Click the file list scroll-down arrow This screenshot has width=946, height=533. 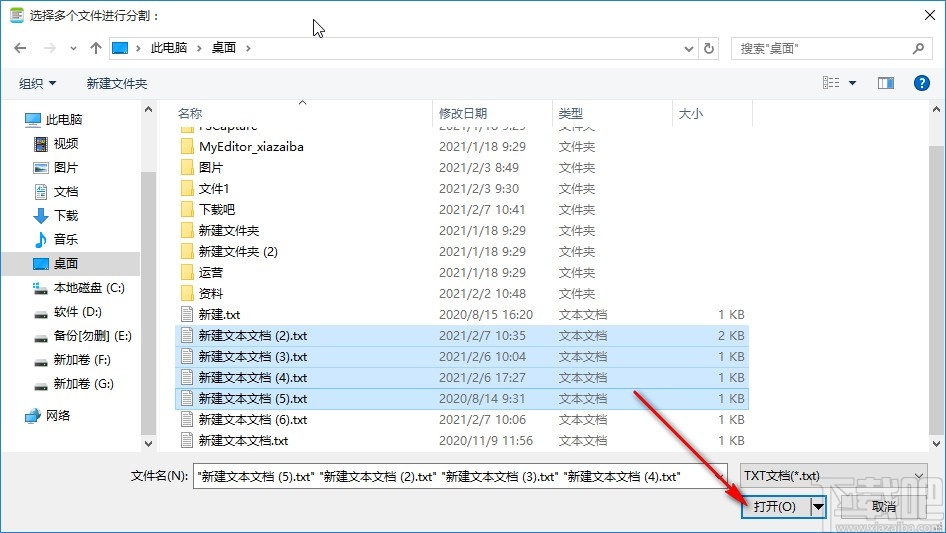point(936,444)
